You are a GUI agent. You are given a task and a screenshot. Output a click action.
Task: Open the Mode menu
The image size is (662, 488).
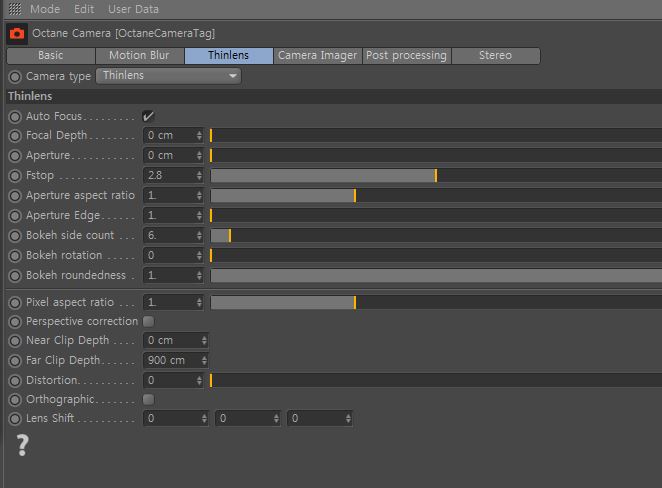[45, 9]
